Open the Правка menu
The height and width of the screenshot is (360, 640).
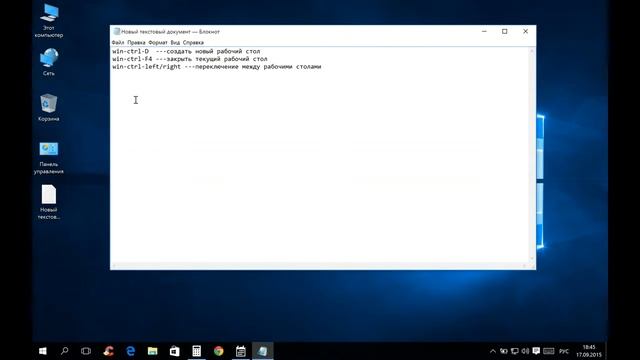[x=136, y=42]
